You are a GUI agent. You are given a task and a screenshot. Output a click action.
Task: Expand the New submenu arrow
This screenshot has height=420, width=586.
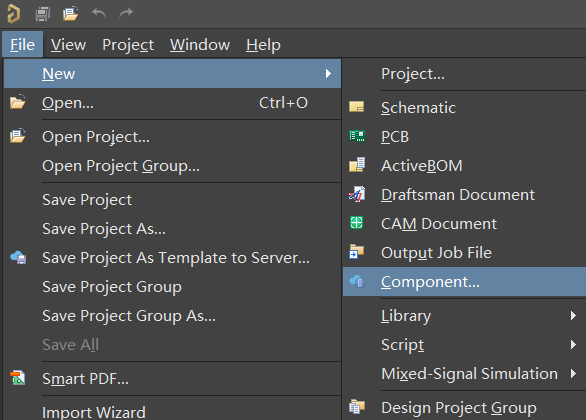328,73
